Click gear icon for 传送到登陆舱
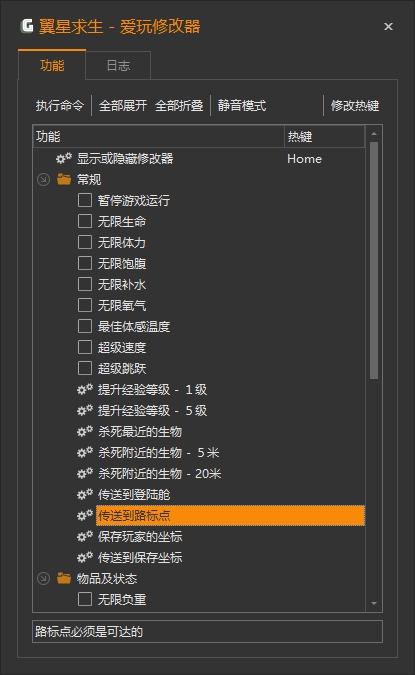This screenshot has height=675, width=415. (x=85, y=495)
